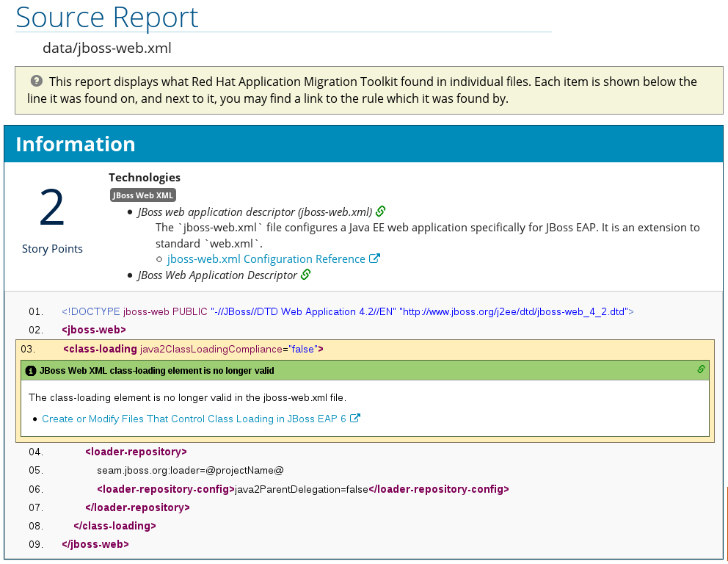Click the question mark help icon in banner
The width and height of the screenshot is (728, 564).
(x=36, y=82)
